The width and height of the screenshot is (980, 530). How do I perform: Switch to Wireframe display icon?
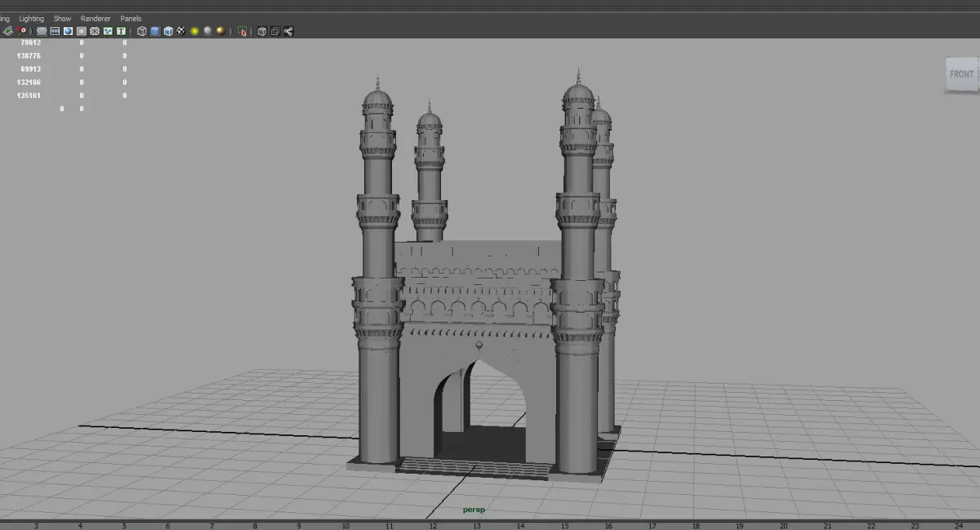(141, 31)
